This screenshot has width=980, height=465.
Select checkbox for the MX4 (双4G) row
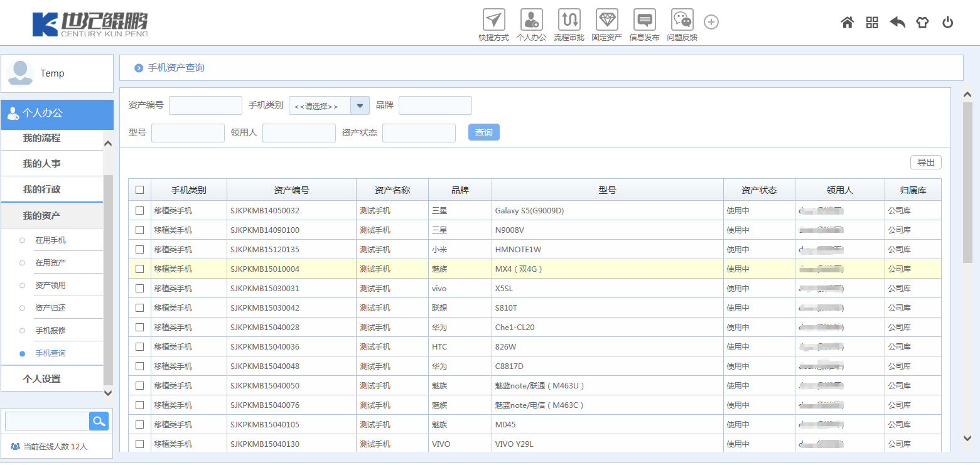139,269
